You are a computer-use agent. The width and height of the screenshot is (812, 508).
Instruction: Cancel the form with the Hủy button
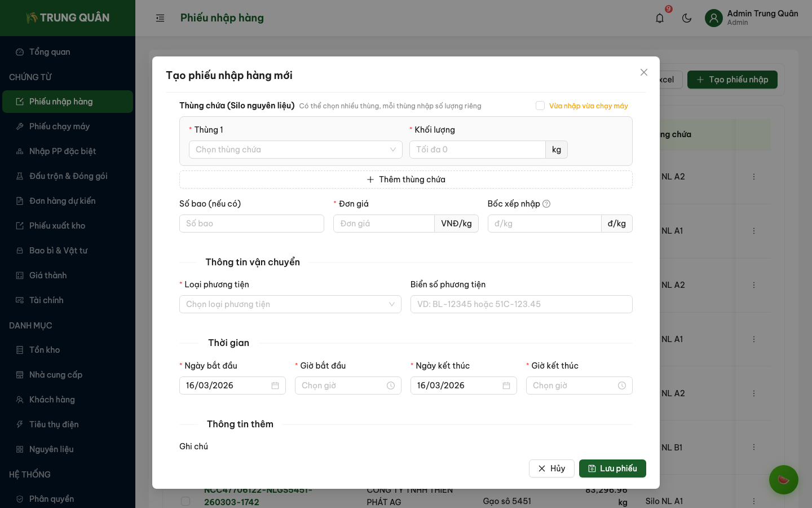pos(551,468)
